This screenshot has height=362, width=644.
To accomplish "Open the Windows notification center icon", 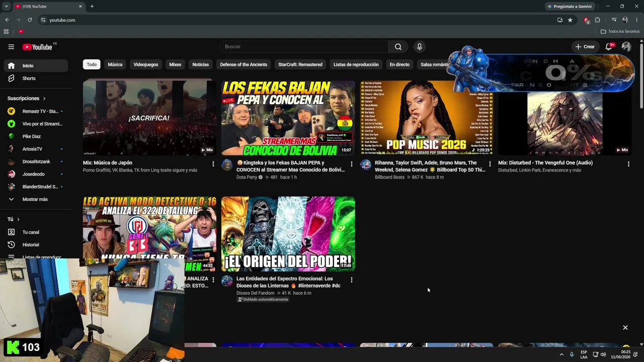I will [x=635, y=354].
